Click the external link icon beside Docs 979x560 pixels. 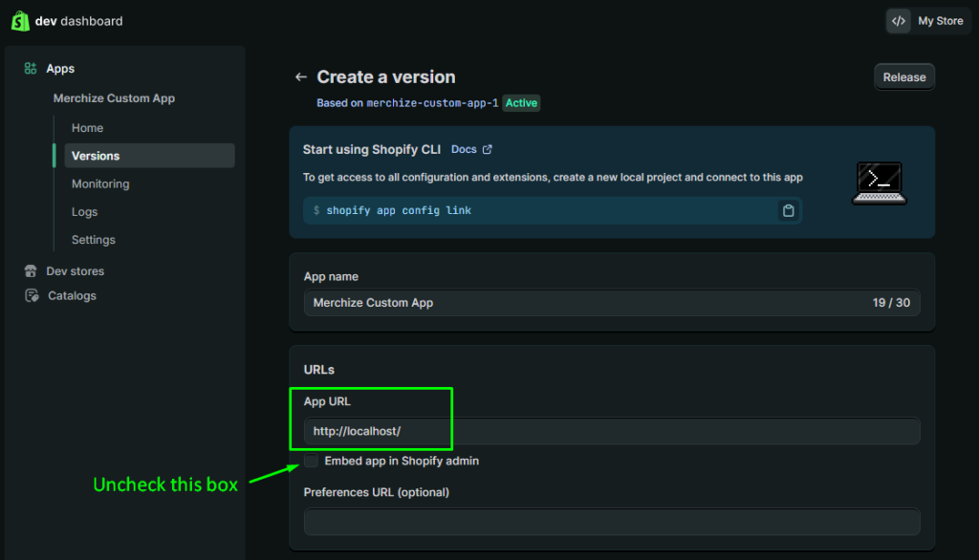pyautogui.click(x=487, y=149)
